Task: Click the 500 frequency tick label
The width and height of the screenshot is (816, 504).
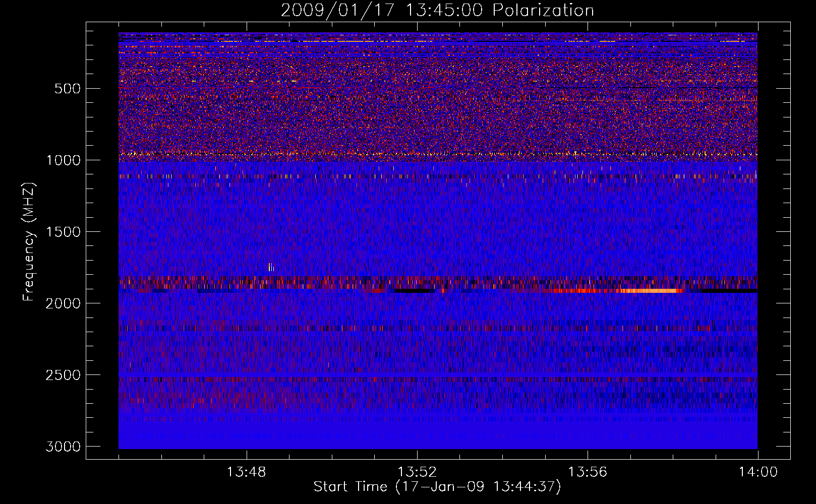Action: [68, 89]
